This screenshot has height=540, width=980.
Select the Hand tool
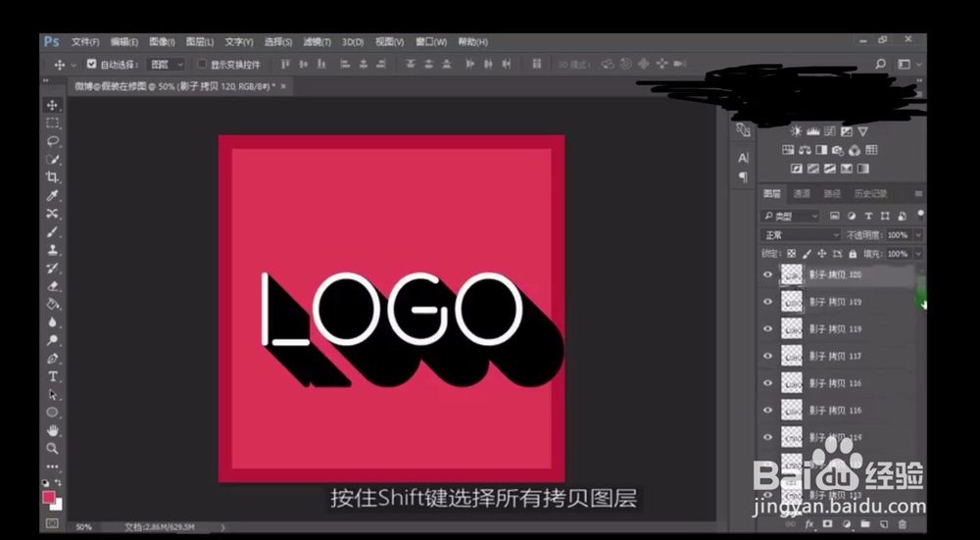pyautogui.click(x=53, y=430)
